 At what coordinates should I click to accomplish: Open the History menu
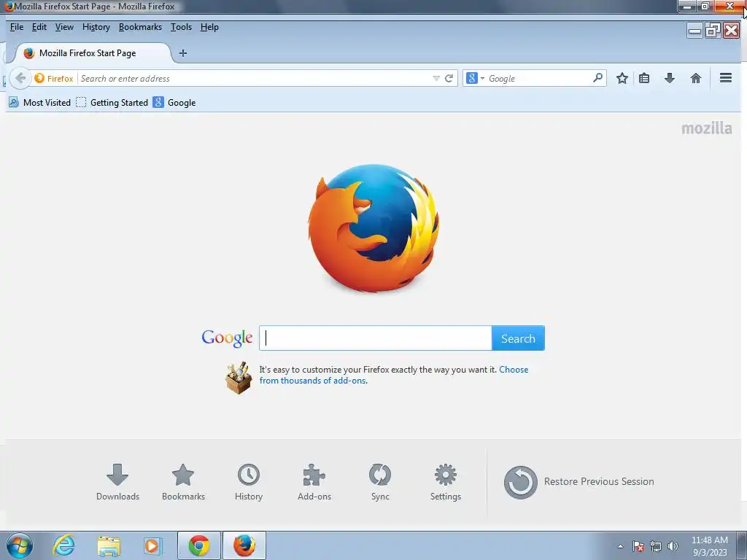[96, 27]
